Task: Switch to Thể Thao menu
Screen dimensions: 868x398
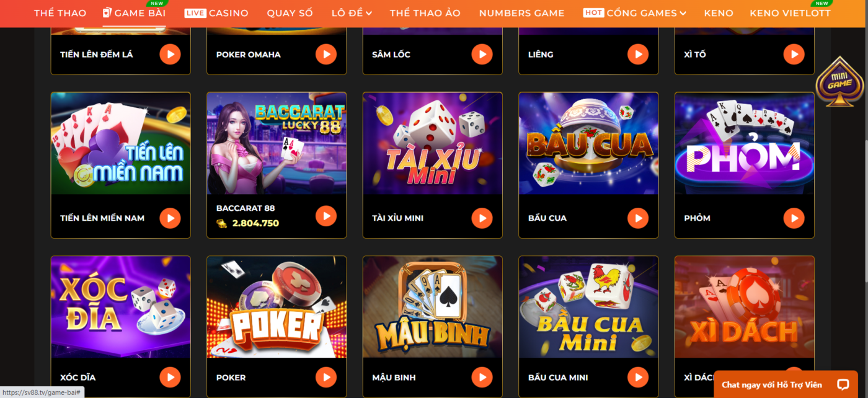Action: pos(60,13)
